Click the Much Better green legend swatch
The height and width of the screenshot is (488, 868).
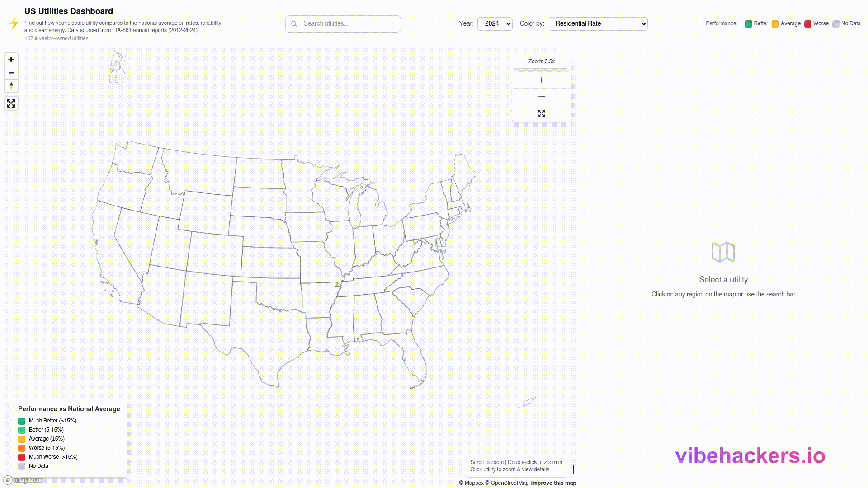pos(22,421)
